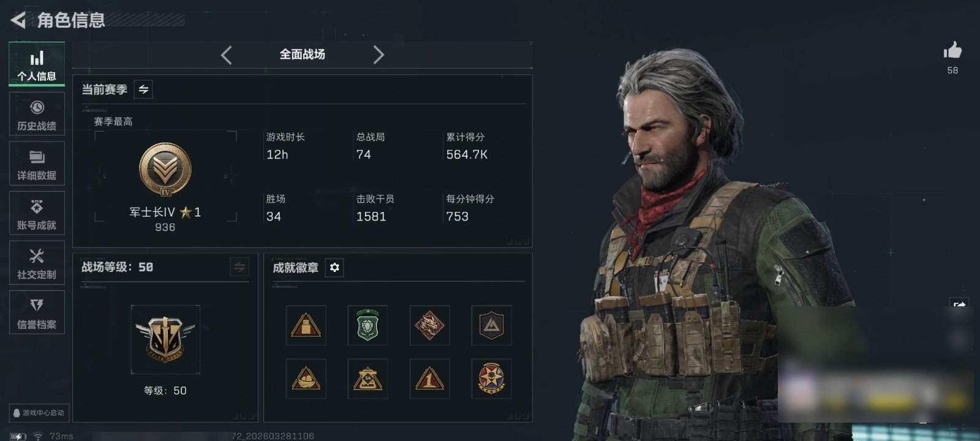The width and height of the screenshot is (980, 441).
Task: Open the 信誉档案 sidebar section
Action: 37,313
